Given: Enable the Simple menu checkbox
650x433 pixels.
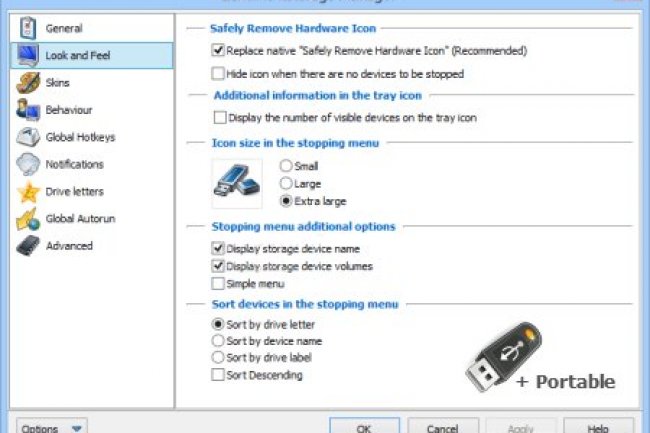Looking at the screenshot, I should 218,284.
